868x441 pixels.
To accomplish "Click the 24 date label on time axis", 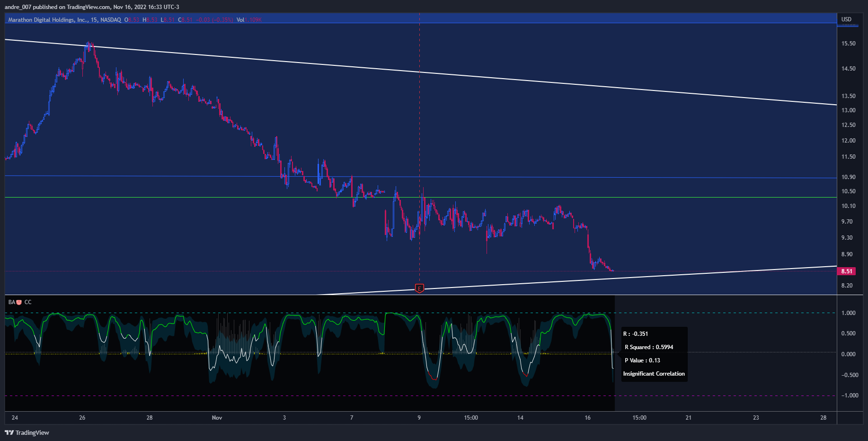I will tap(15, 418).
